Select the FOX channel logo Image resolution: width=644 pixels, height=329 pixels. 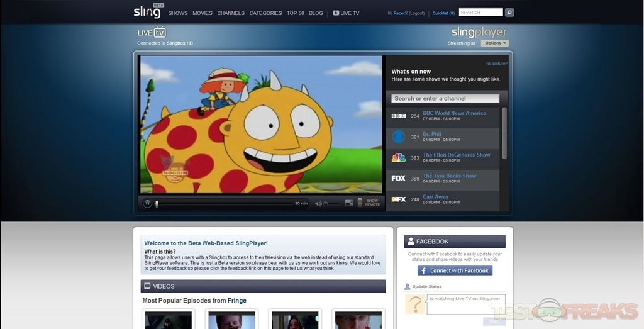[x=398, y=178]
